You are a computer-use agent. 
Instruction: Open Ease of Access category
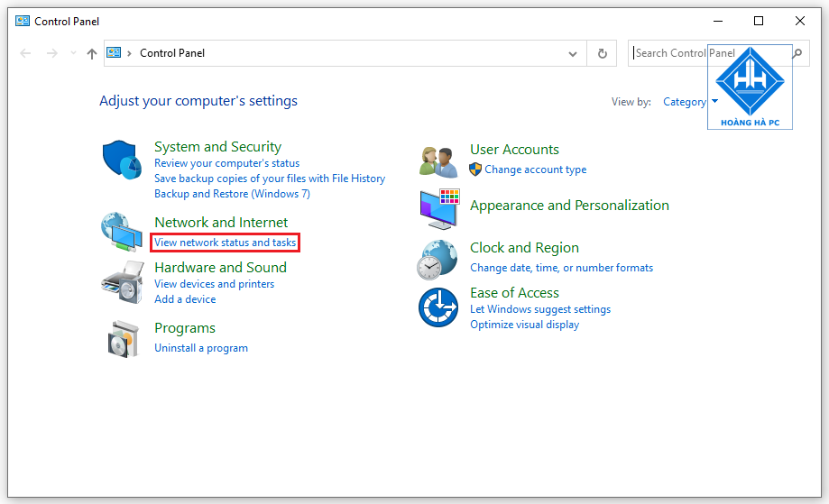coord(514,293)
